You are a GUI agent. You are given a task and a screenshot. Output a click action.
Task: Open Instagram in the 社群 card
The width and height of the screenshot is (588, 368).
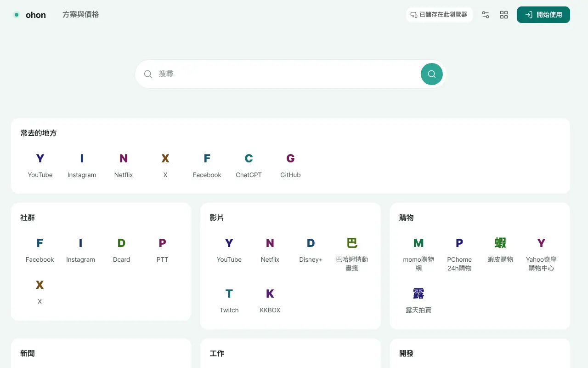click(x=80, y=250)
